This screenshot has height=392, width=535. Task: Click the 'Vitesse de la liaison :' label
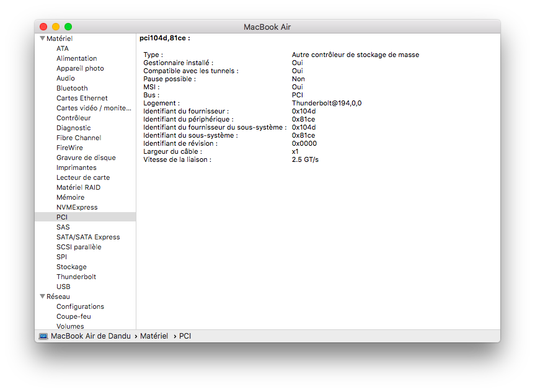point(177,159)
